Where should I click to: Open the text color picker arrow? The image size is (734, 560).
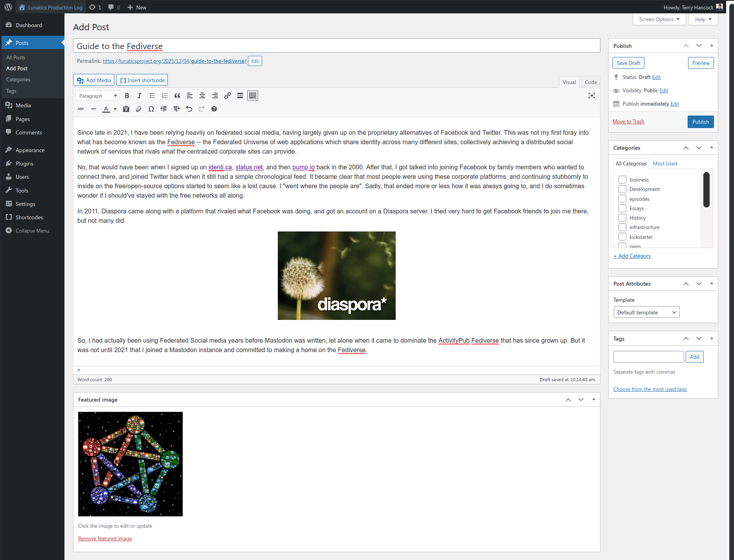tap(115, 109)
